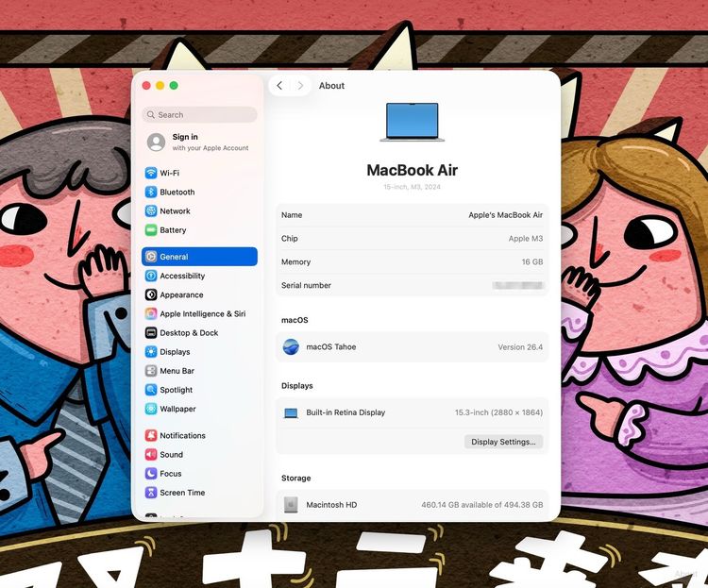Select the Wallpaper icon

point(151,409)
